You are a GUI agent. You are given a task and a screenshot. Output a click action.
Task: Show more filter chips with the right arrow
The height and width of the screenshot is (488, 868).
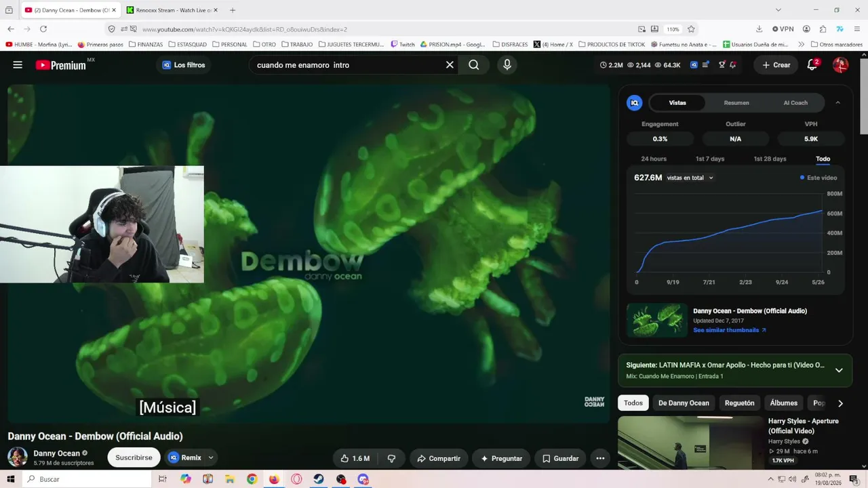(840, 403)
